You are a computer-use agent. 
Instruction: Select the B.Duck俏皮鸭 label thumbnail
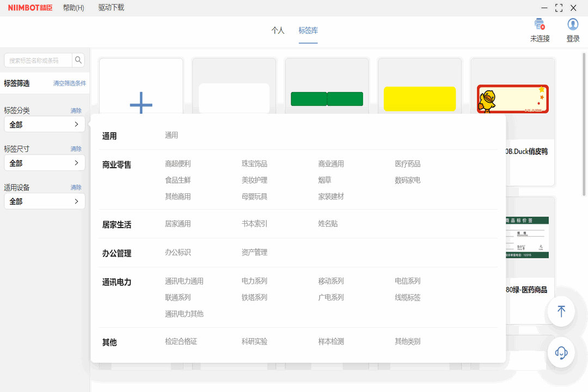[x=512, y=99]
